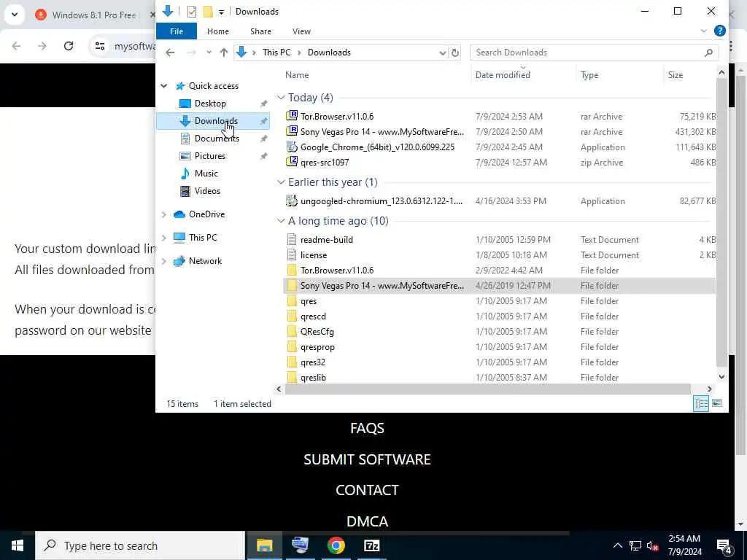Open the Home ribbon tab
Viewport: 747px width, 560px height.
(218, 31)
